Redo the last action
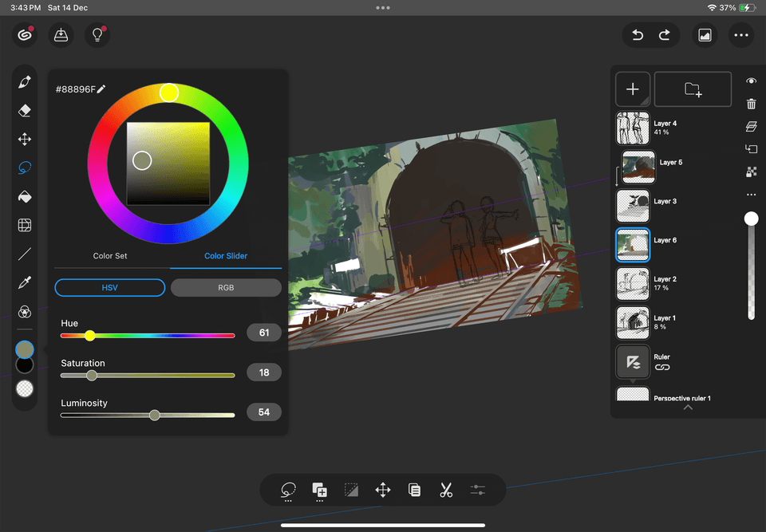766x532 pixels. 665,35
